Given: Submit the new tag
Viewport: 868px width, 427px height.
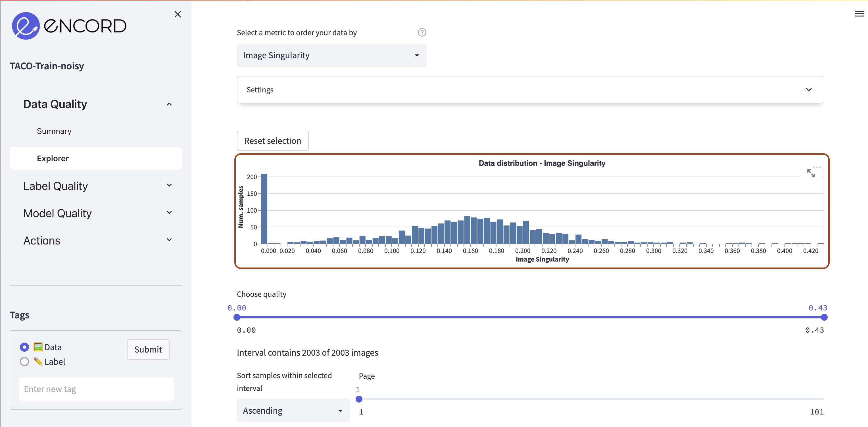Looking at the screenshot, I should pyautogui.click(x=148, y=349).
